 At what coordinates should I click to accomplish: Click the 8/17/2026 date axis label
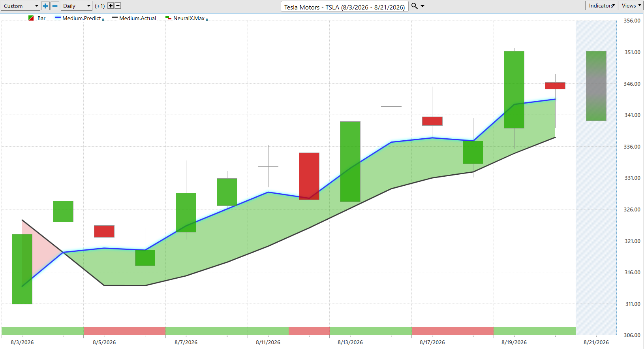click(432, 342)
